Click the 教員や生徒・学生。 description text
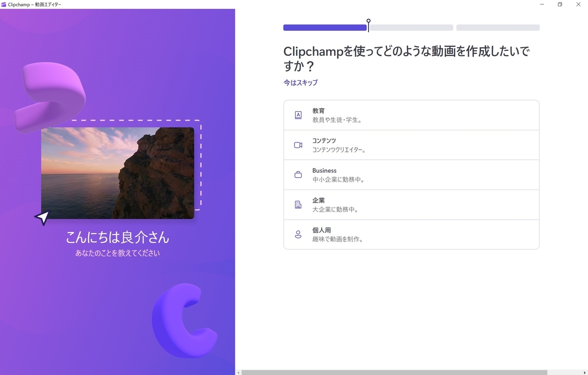 (x=337, y=120)
